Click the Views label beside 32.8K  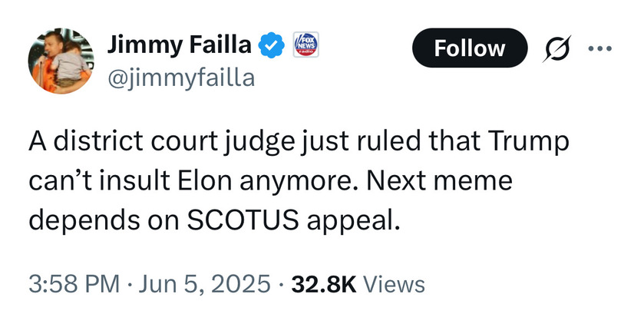pyautogui.click(x=394, y=285)
